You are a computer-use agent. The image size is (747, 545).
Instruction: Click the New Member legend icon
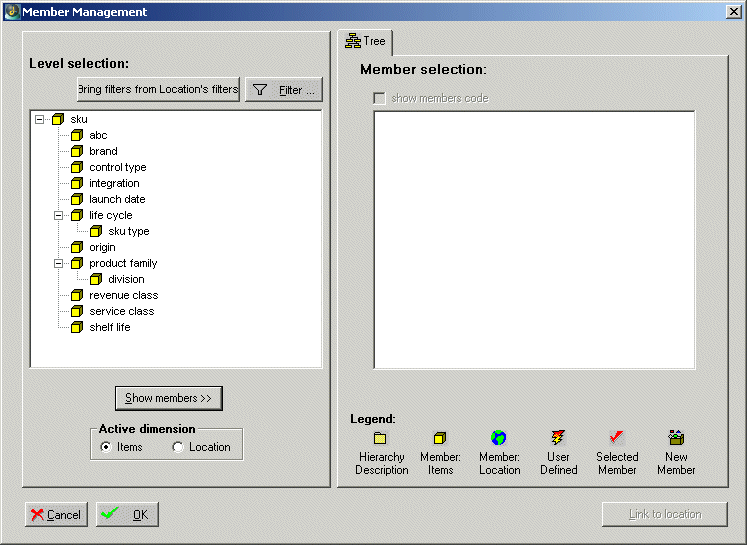(676, 437)
